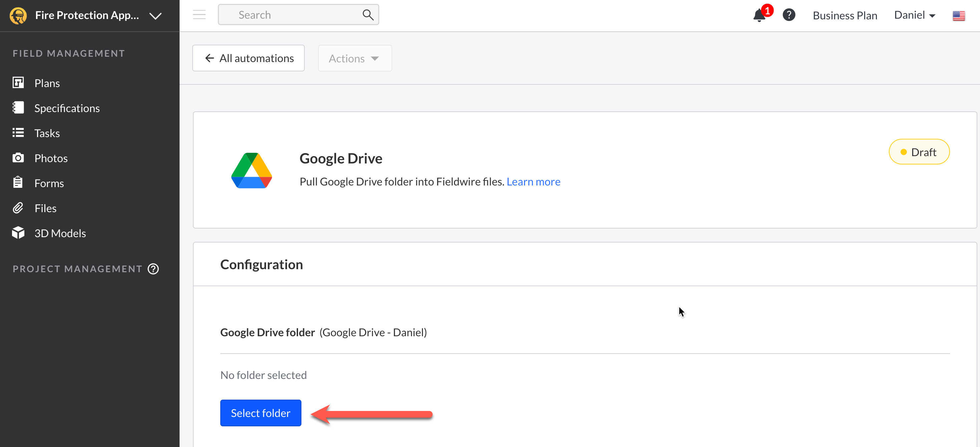Change language via the US flag icon
The width and height of the screenshot is (980, 447).
click(x=959, y=16)
